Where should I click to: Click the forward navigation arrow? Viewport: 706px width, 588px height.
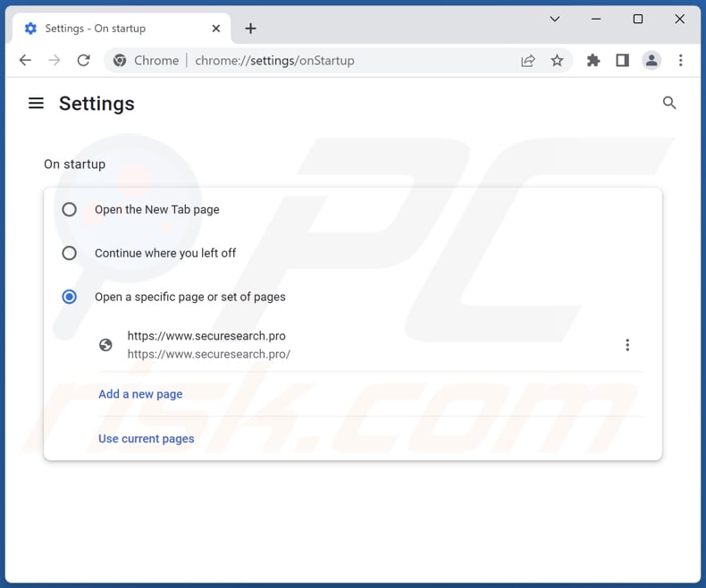(x=54, y=60)
